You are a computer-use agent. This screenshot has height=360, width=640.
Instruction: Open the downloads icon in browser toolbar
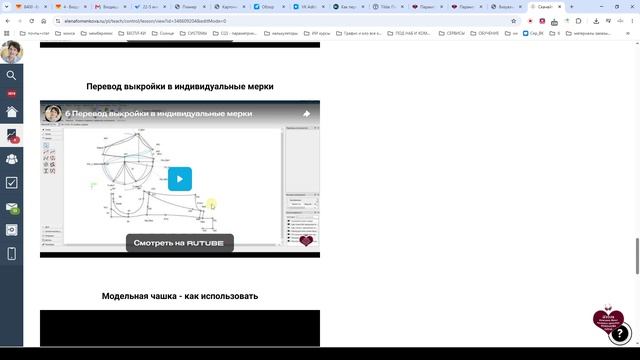coord(596,21)
